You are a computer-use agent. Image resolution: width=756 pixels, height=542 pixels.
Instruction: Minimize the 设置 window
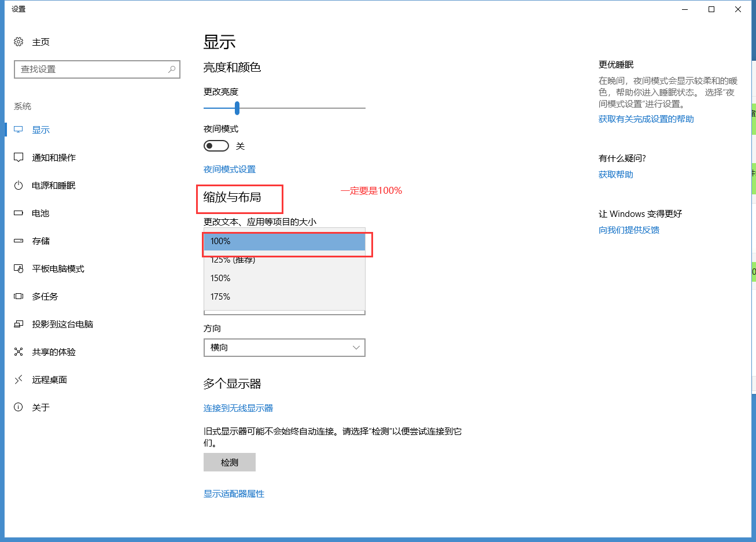coord(685,9)
